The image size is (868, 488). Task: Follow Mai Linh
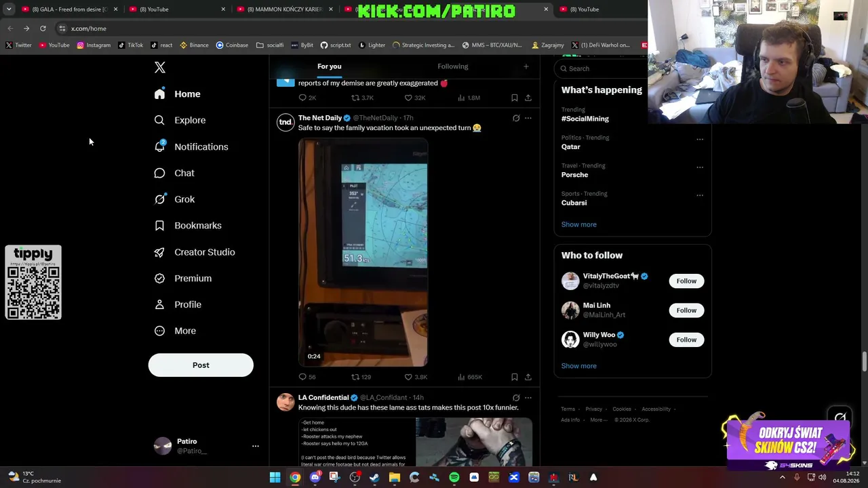pos(686,310)
